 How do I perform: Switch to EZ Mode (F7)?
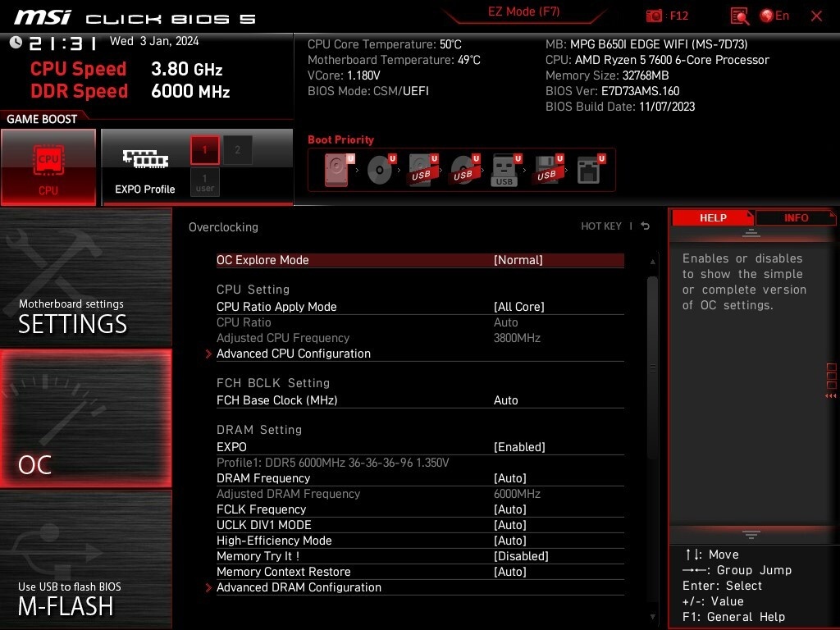523,11
